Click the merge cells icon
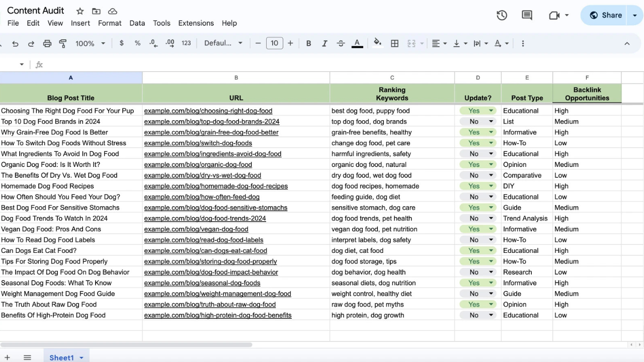This screenshot has width=644, height=362. point(411,43)
